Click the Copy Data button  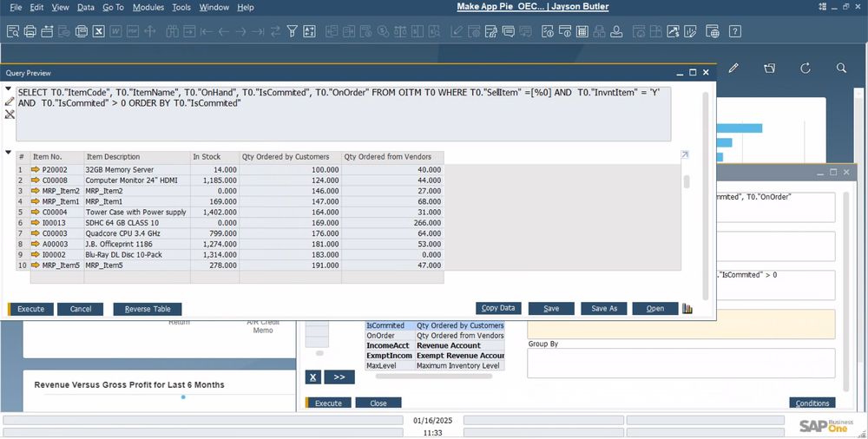pyautogui.click(x=498, y=308)
